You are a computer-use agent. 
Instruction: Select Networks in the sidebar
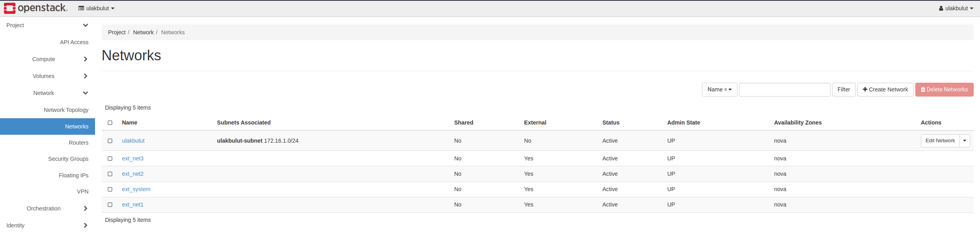47,126
